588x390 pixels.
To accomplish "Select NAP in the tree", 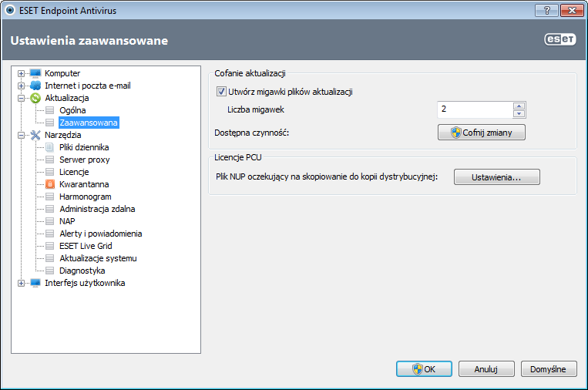I will click(x=67, y=221).
